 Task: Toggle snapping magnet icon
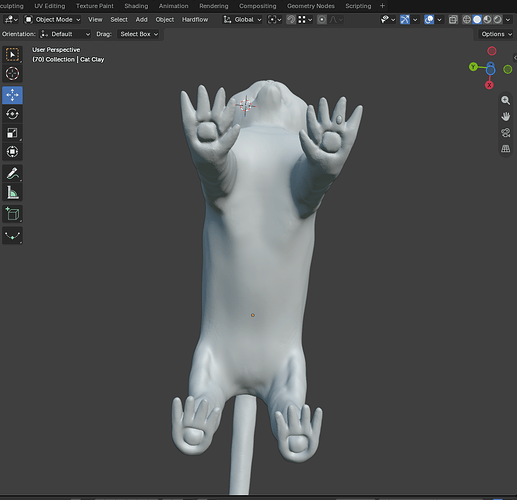(291, 20)
